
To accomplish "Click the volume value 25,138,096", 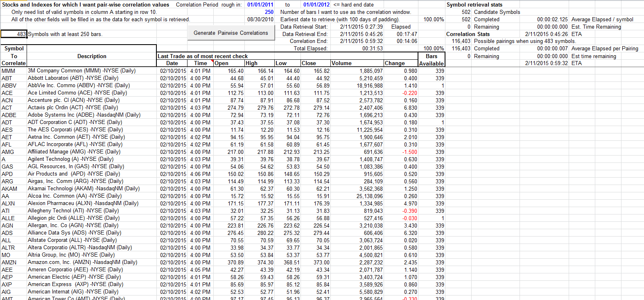I will click(370, 196).
